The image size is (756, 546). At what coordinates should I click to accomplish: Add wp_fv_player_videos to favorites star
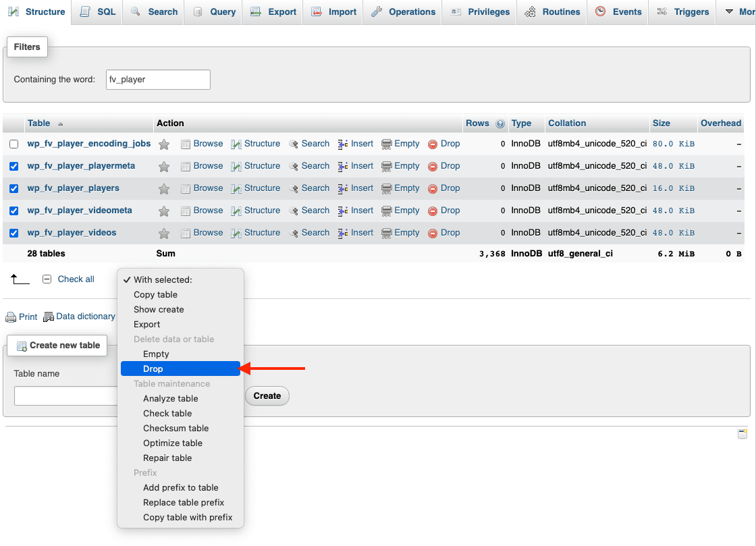pyautogui.click(x=164, y=233)
